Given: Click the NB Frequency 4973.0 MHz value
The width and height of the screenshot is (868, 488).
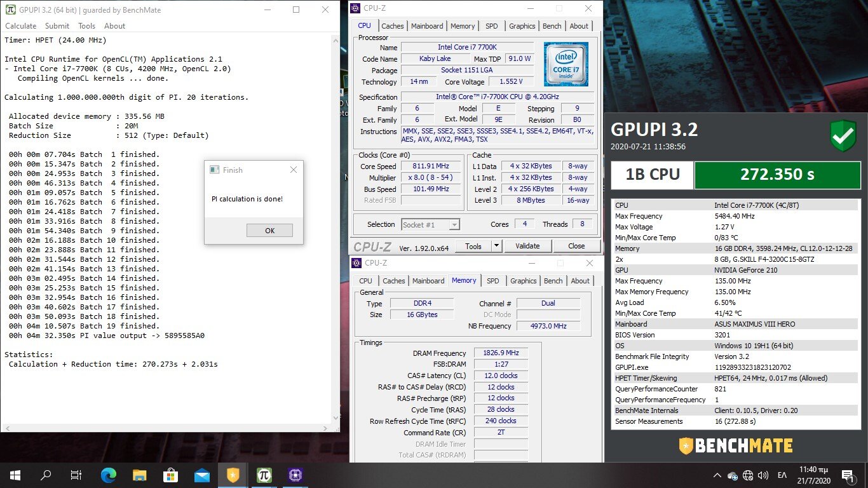Looking at the screenshot, I should pos(548,326).
